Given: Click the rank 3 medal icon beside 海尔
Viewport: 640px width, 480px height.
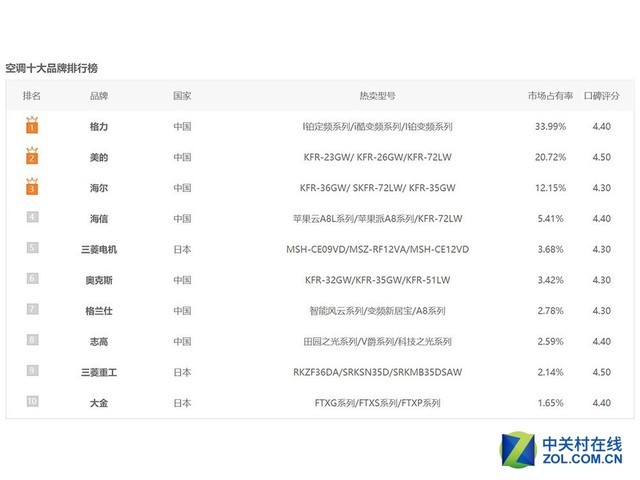Looking at the screenshot, I should coord(32,187).
